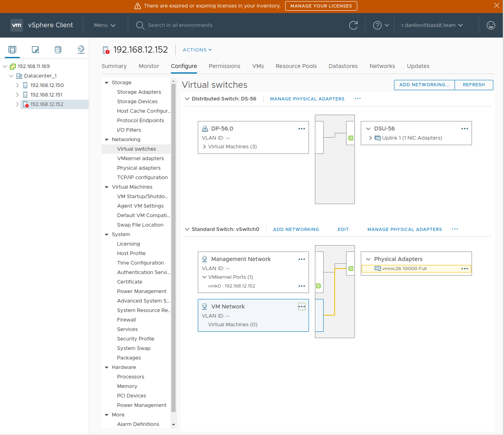Expand the 192.168.12.150 host node
Screen dimensions: 504x435
click(x=17, y=85)
